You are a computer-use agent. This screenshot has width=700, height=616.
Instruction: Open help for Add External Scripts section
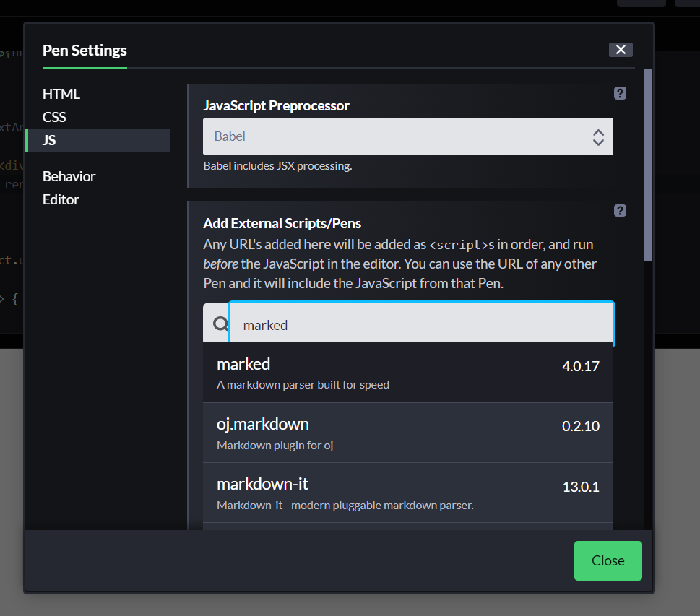point(620,210)
